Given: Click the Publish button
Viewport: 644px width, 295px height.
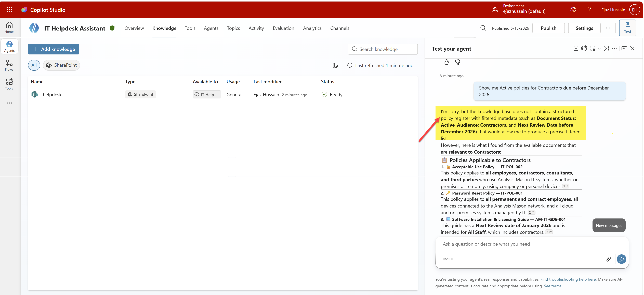Looking at the screenshot, I should (x=548, y=28).
